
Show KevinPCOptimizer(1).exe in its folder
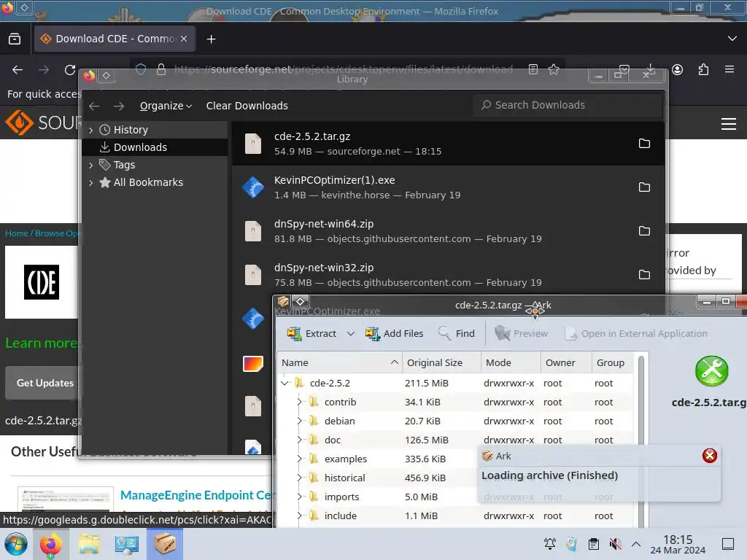point(644,187)
